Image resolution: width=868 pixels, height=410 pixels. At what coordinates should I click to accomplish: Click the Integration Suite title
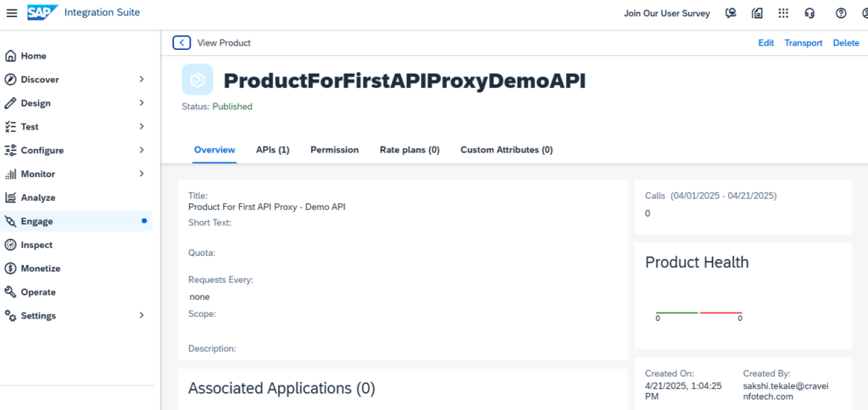point(102,12)
